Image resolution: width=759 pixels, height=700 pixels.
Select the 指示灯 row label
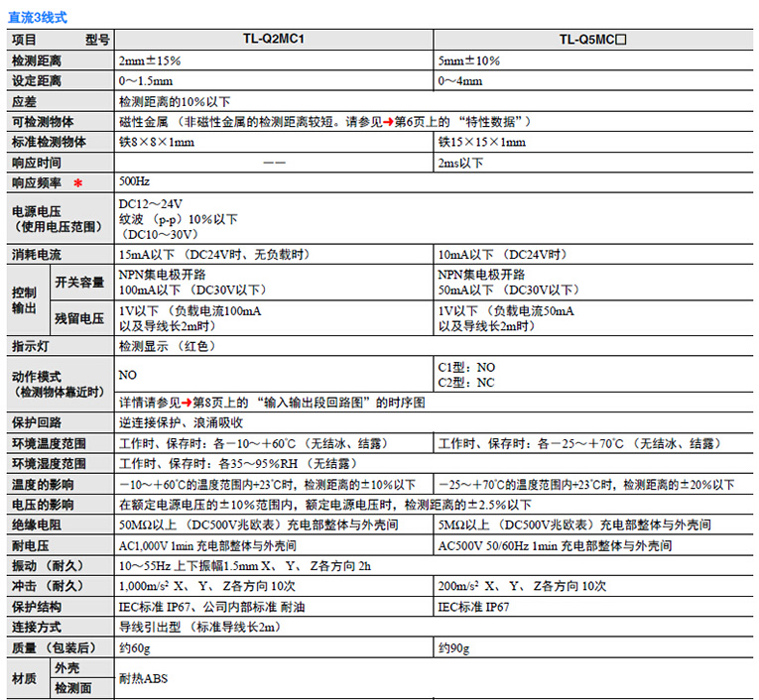[31, 347]
